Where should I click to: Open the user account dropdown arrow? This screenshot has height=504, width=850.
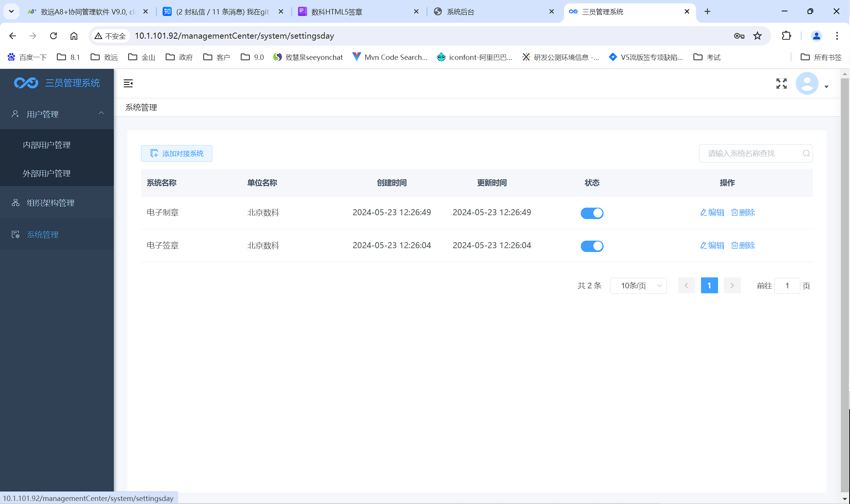coord(826,87)
